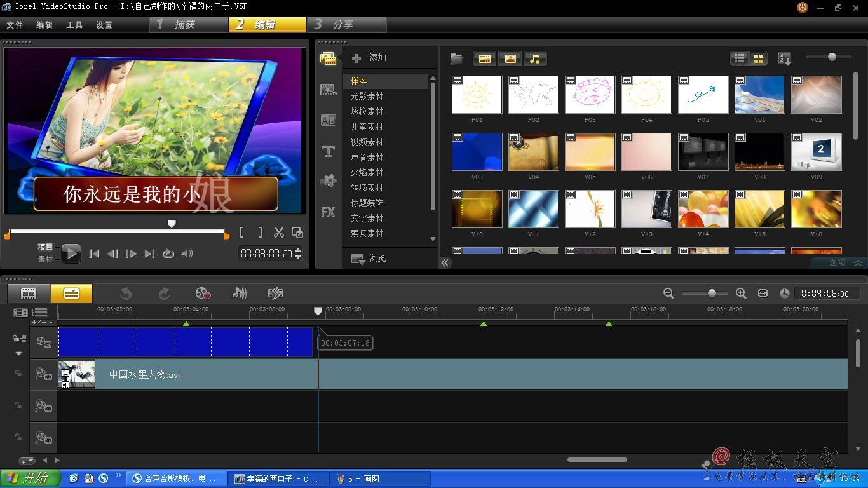This screenshot has height=488, width=868.
Task: Toggle the video track's ripple-editing lock
Action: coord(19,339)
